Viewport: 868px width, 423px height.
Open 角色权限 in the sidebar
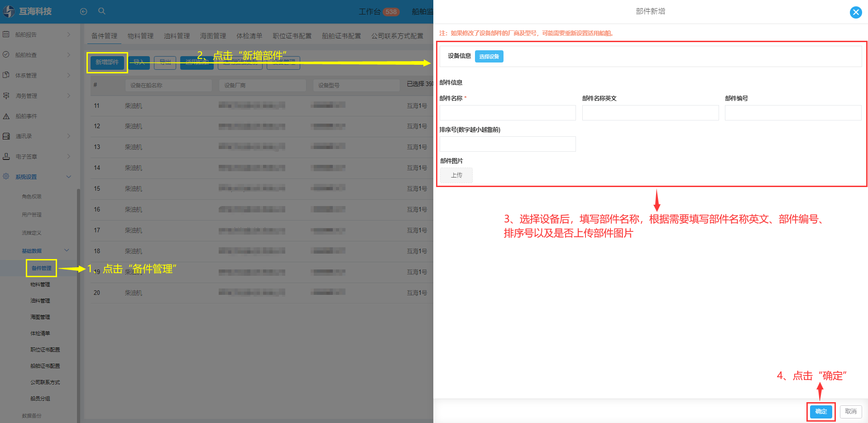(32, 197)
